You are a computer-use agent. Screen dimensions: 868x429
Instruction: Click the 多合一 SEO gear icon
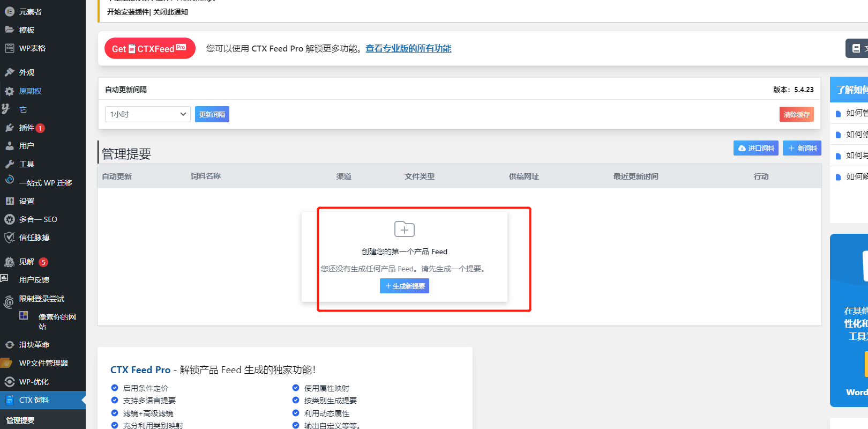(9, 219)
